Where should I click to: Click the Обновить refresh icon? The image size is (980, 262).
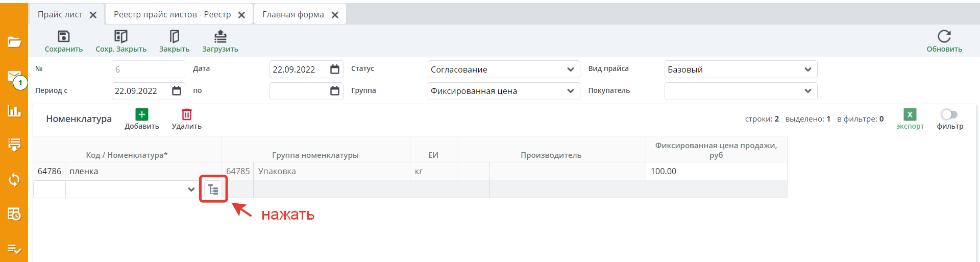pos(944,36)
